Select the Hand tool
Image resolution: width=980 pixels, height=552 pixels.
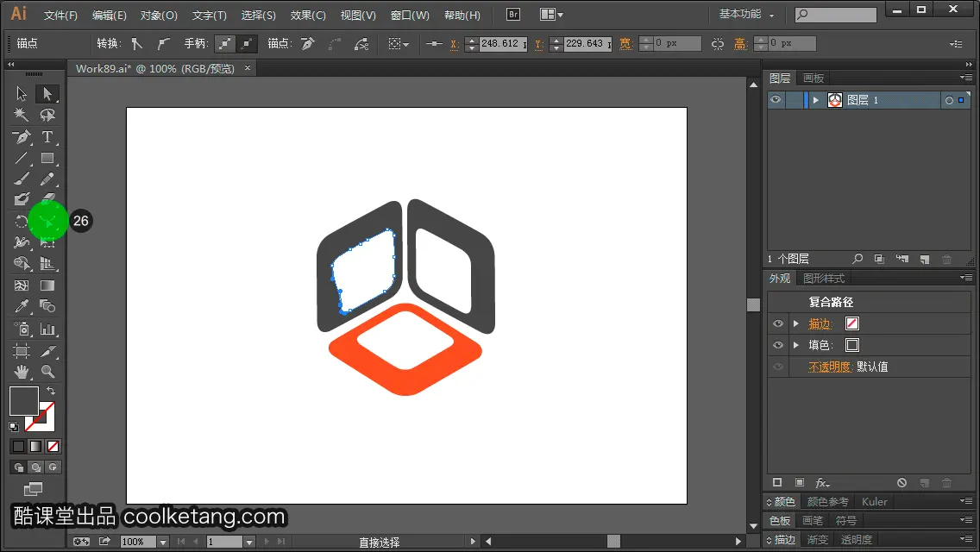tap(22, 372)
